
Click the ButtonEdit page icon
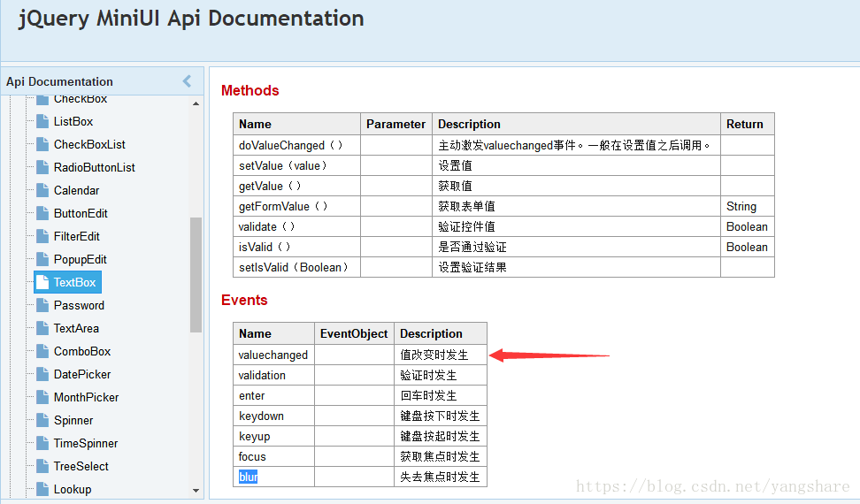tap(42, 213)
